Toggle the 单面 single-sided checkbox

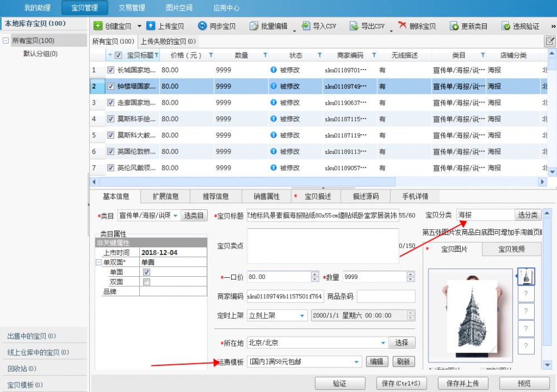coord(146,272)
